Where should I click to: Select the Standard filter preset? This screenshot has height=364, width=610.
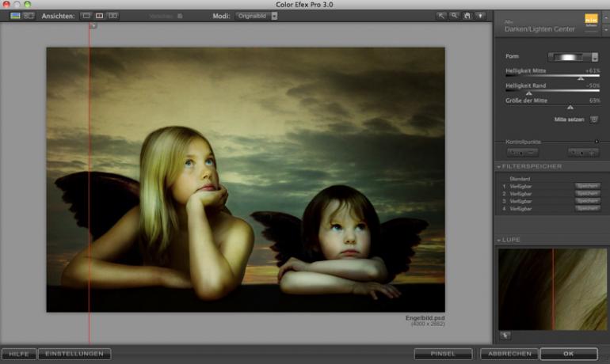click(x=520, y=179)
